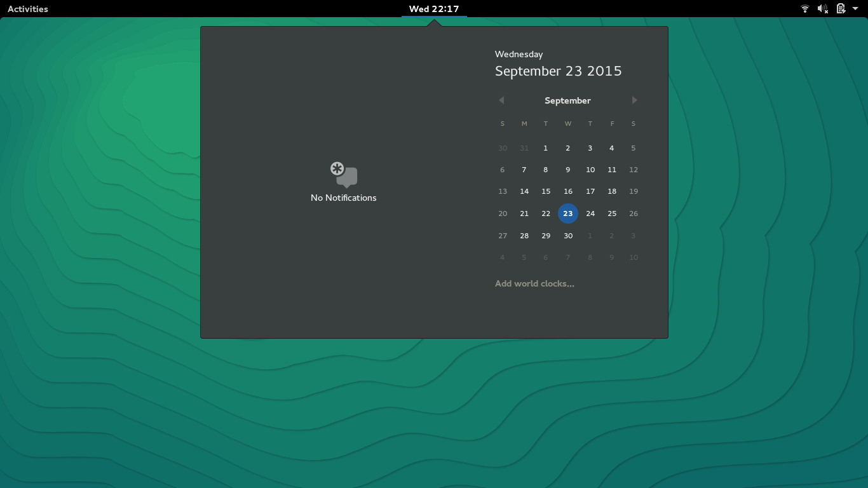Select September 19 in calendar

634,191
